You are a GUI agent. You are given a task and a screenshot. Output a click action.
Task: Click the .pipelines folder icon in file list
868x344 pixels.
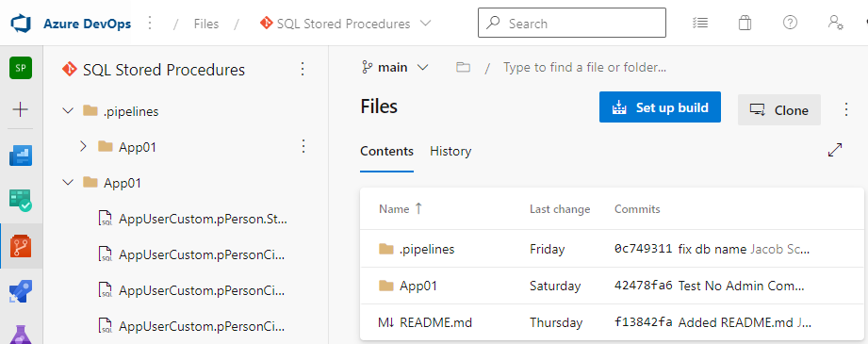click(386, 249)
